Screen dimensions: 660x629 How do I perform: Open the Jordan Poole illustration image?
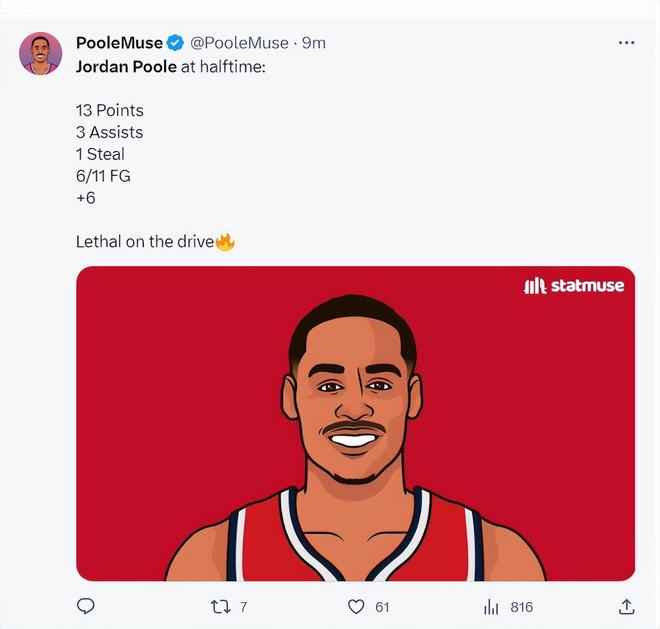355,440
